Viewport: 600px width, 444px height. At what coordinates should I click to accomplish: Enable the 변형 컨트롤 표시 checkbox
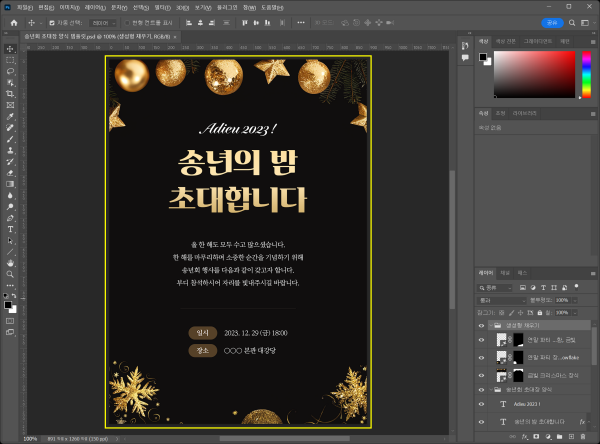pos(127,22)
